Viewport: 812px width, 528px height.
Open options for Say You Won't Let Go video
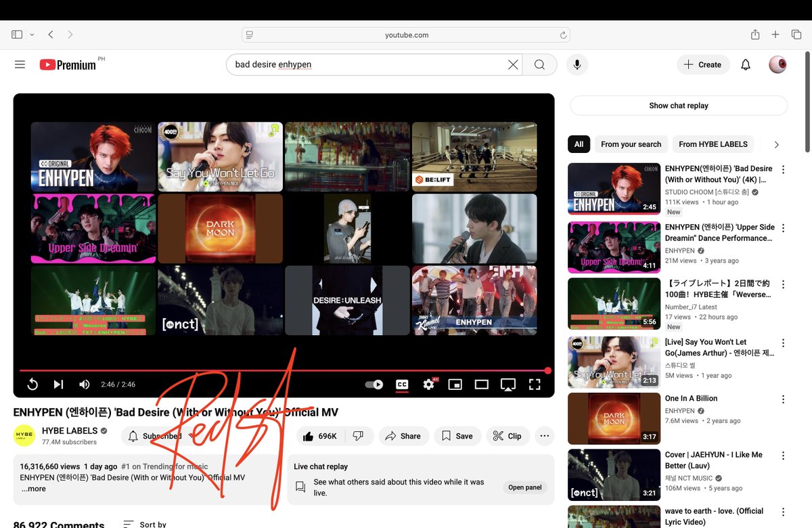(x=783, y=344)
